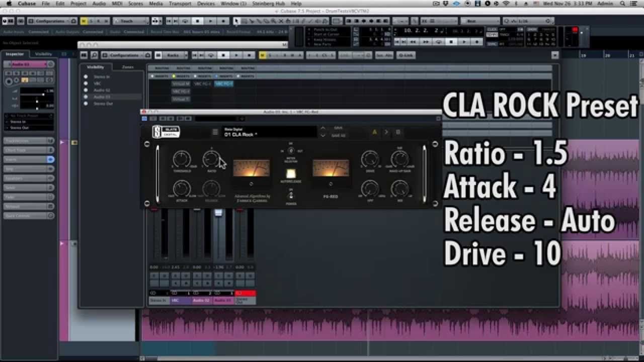Select the previous preset up arrow
The height and width of the screenshot is (362, 644).
coord(323,128)
